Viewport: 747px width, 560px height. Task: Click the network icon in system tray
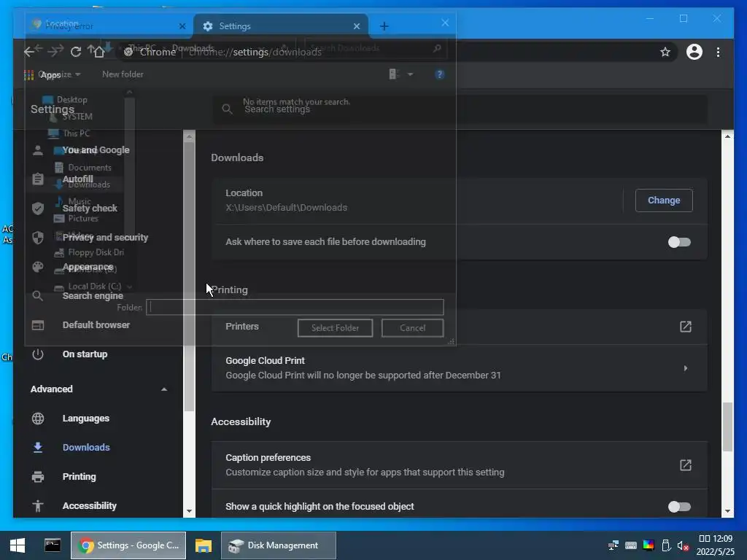613,545
